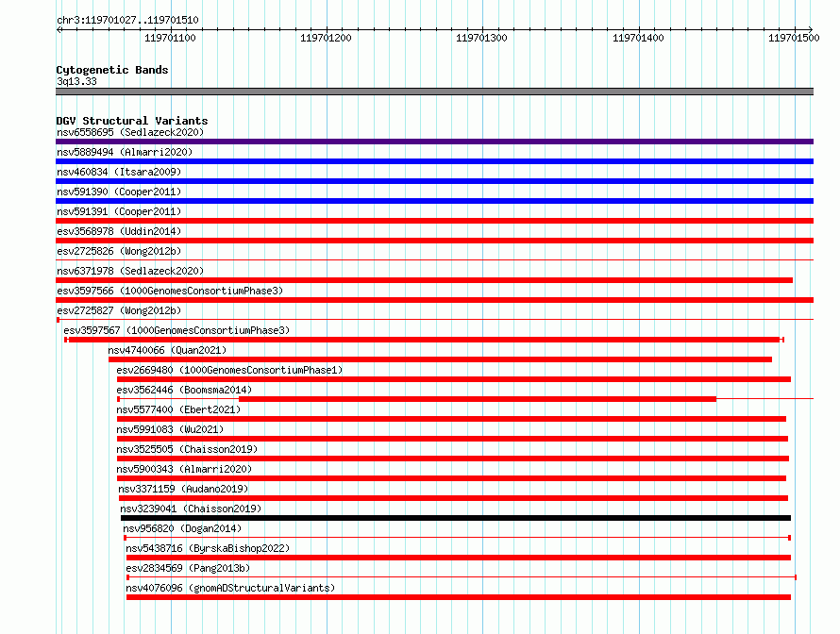Click ruler position 119701200
Screen dimensions: 840x634
[326, 38]
